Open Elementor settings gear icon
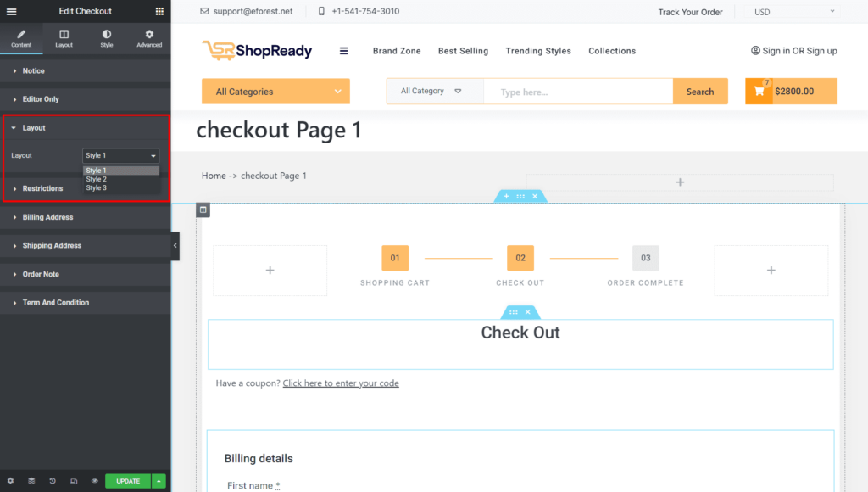 click(x=10, y=481)
